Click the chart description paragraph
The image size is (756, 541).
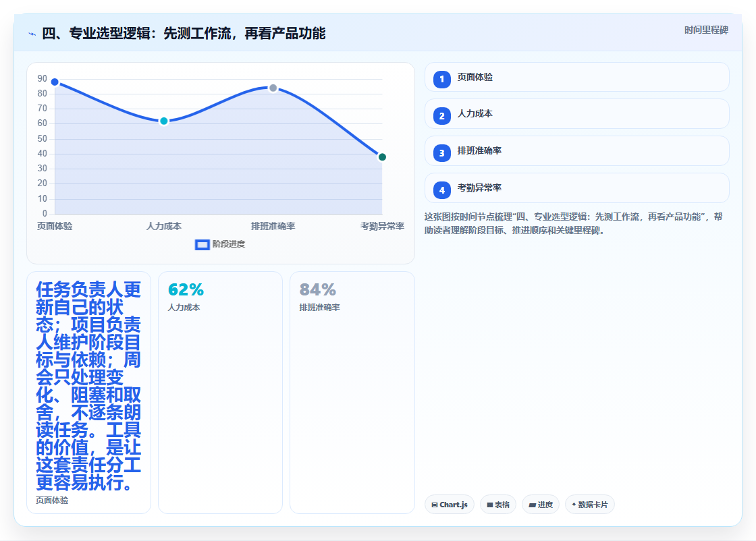pos(573,223)
